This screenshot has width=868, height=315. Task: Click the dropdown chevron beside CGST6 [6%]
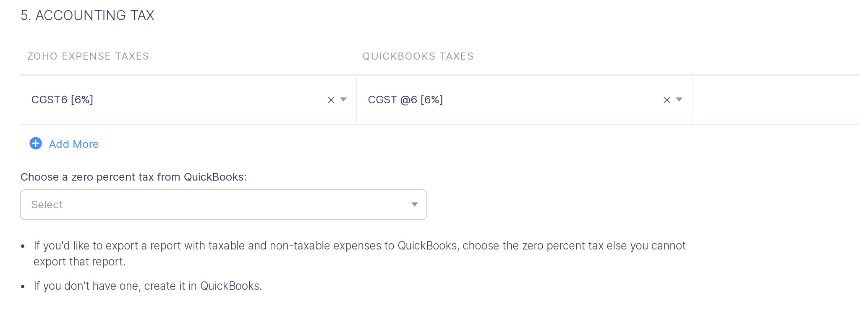click(343, 100)
